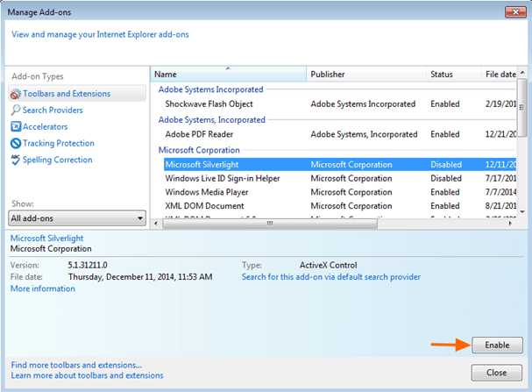Sort list by the Status column header
The width and height of the screenshot is (532, 392).
point(453,75)
